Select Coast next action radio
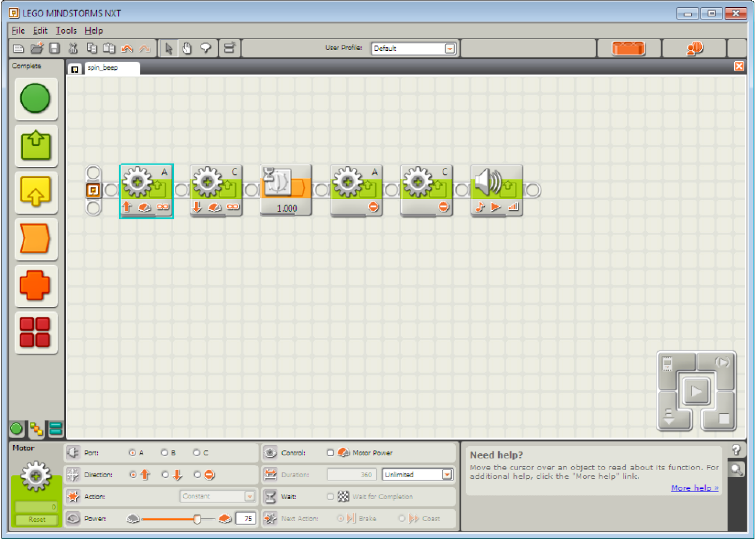756x540 pixels. [402, 519]
